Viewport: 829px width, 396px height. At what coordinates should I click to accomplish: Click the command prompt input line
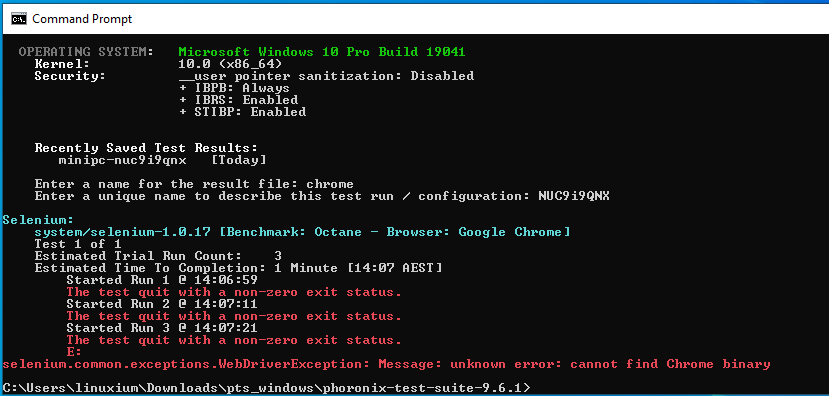click(x=266, y=388)
